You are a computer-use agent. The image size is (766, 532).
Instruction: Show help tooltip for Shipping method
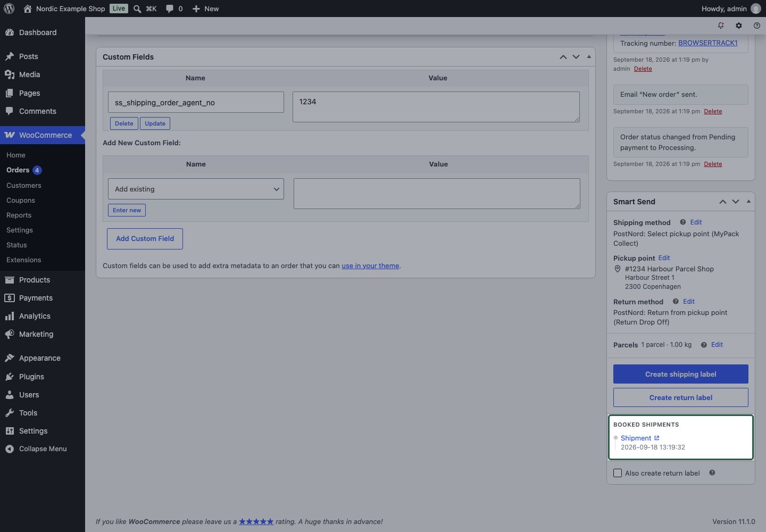coord(682,222)
